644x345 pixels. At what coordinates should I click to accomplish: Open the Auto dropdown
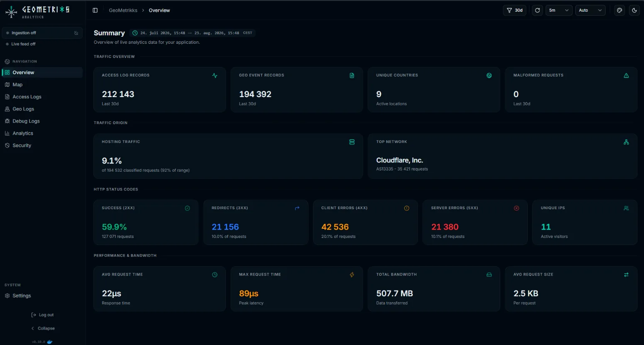(590, 10)
